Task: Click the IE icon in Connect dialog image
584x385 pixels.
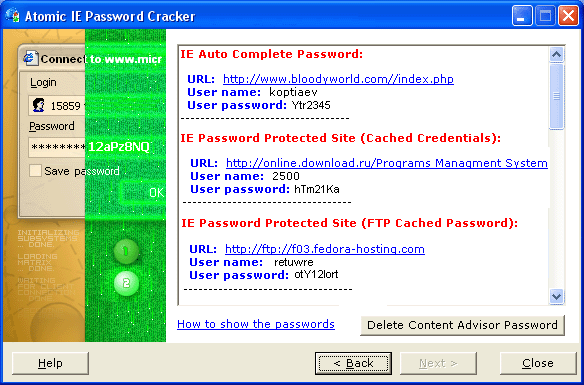Action: [31, 58]
